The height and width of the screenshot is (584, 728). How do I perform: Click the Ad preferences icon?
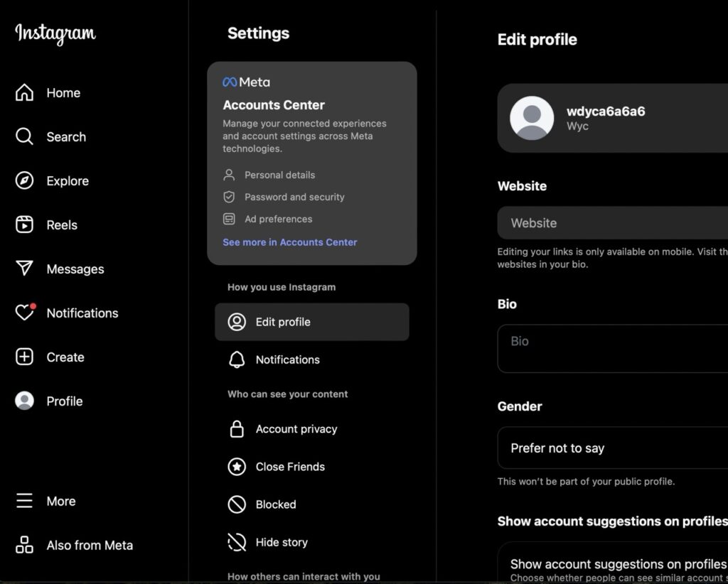229,219
